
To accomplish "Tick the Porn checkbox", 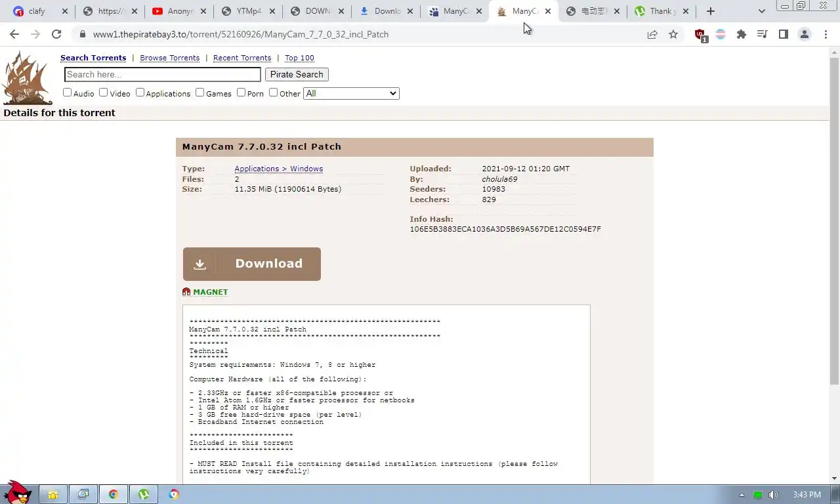I will [x=241, y=93].
